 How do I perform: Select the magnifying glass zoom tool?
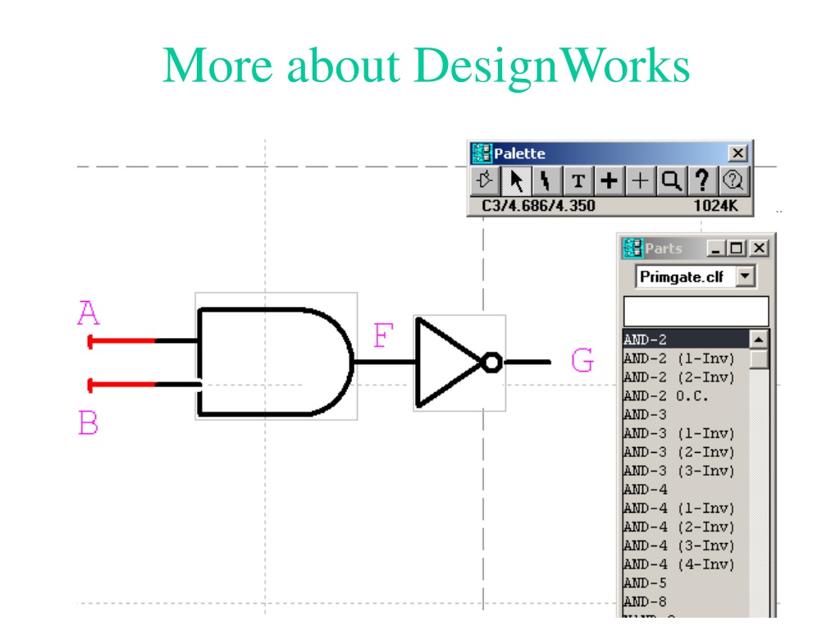click(x=671, y=180)
